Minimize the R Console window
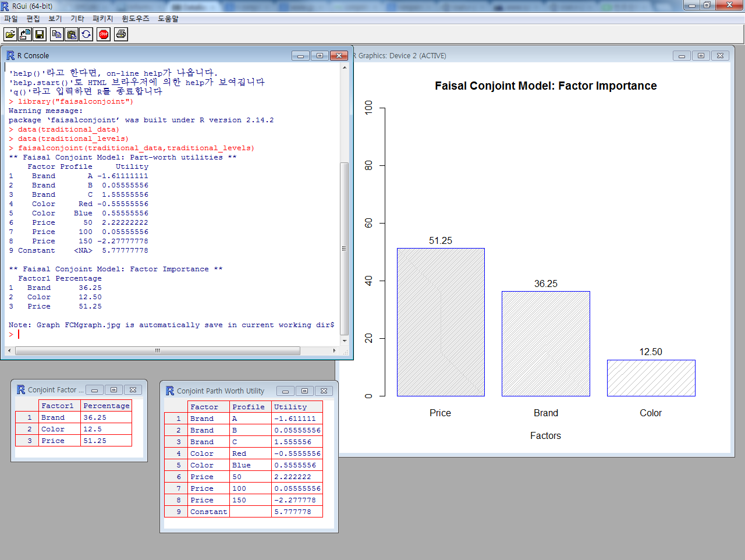 click(x=300, y=56)
